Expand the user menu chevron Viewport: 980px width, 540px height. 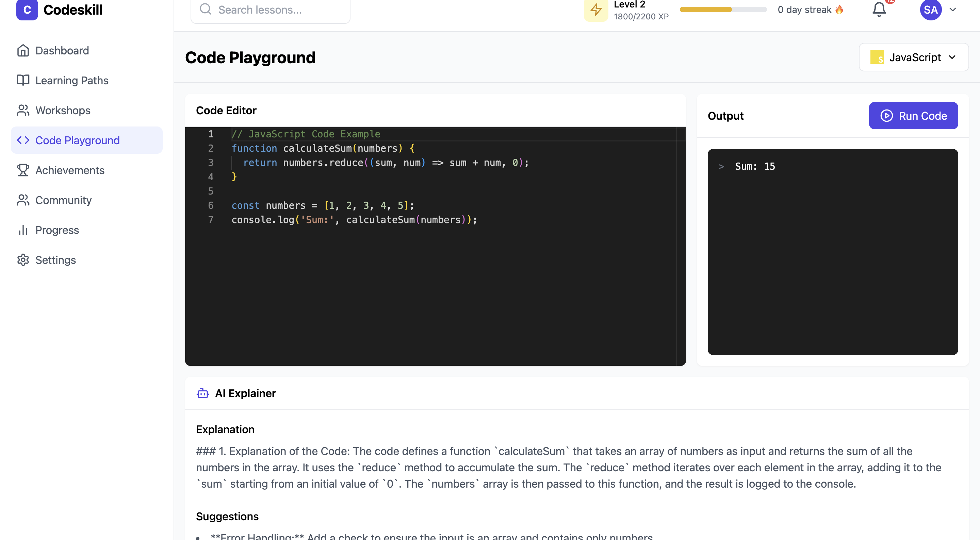pos(953,10)
